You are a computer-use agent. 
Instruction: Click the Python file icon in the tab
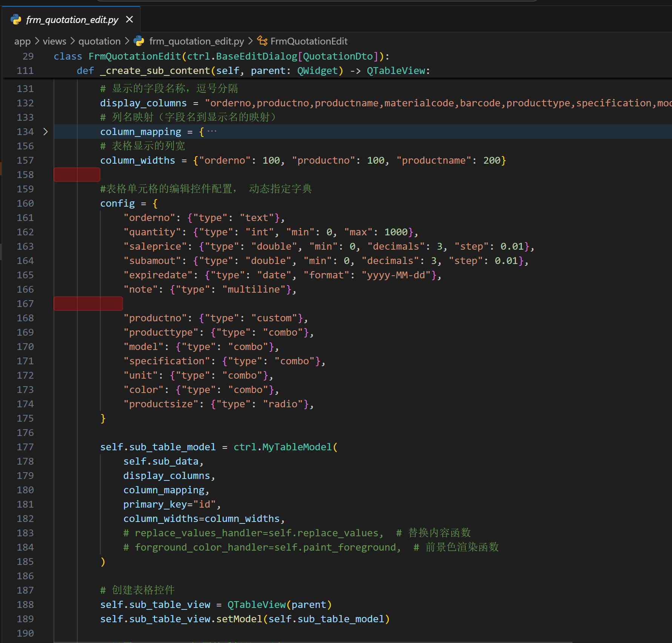[x=16, y=19]
